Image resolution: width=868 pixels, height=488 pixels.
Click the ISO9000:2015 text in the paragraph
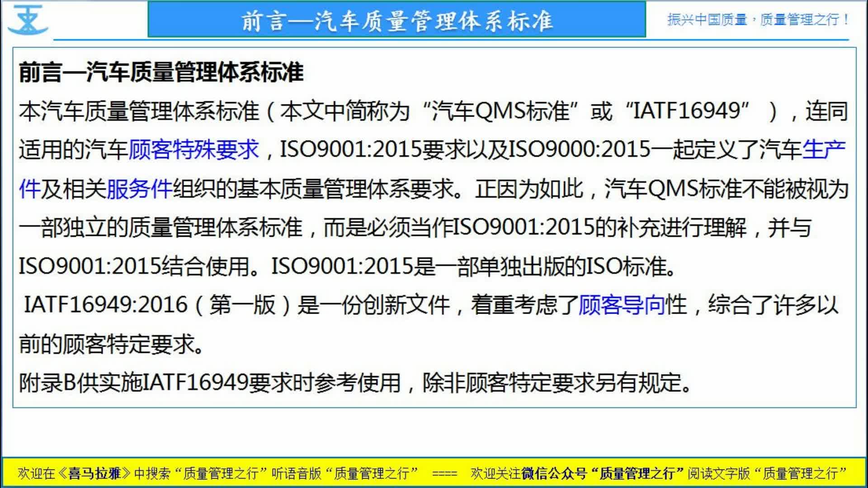[579, 150]
